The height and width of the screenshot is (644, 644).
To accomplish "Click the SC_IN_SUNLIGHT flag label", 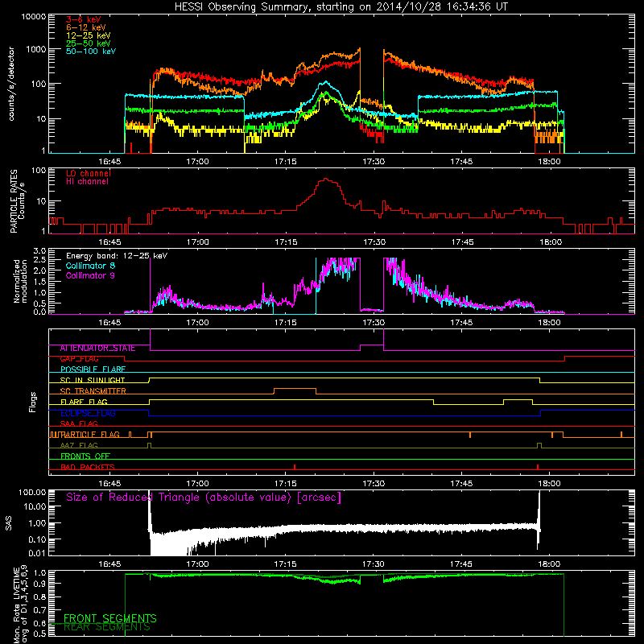I will tap(93, 380).
